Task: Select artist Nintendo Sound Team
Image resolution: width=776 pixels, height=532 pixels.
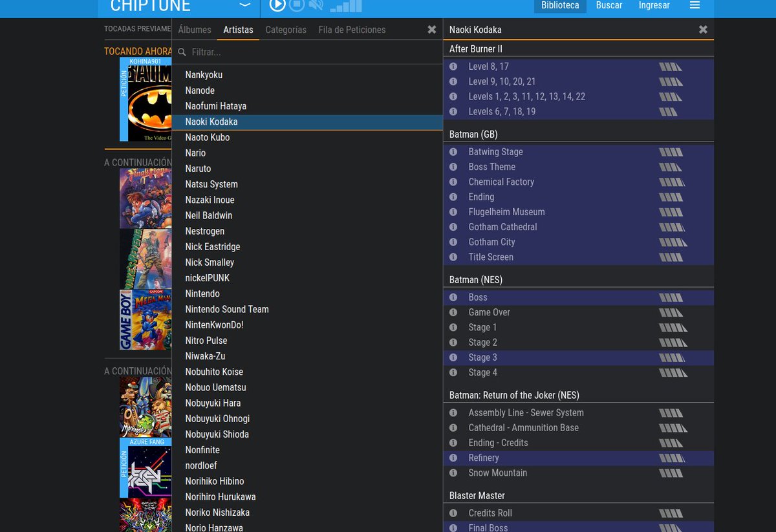Action: click(227, 309)
